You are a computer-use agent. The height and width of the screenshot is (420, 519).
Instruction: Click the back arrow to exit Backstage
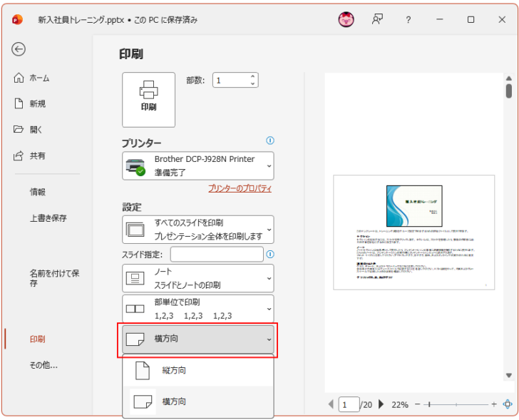pyautogui.click(x=19, y=49)
